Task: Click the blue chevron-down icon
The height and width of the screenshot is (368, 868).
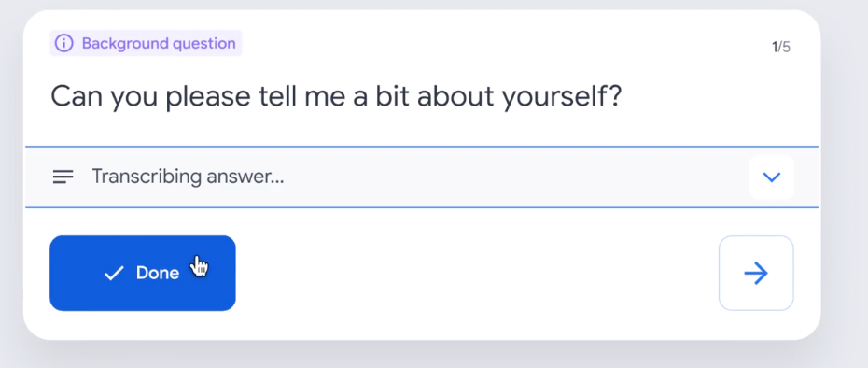Action: point(771,177)
